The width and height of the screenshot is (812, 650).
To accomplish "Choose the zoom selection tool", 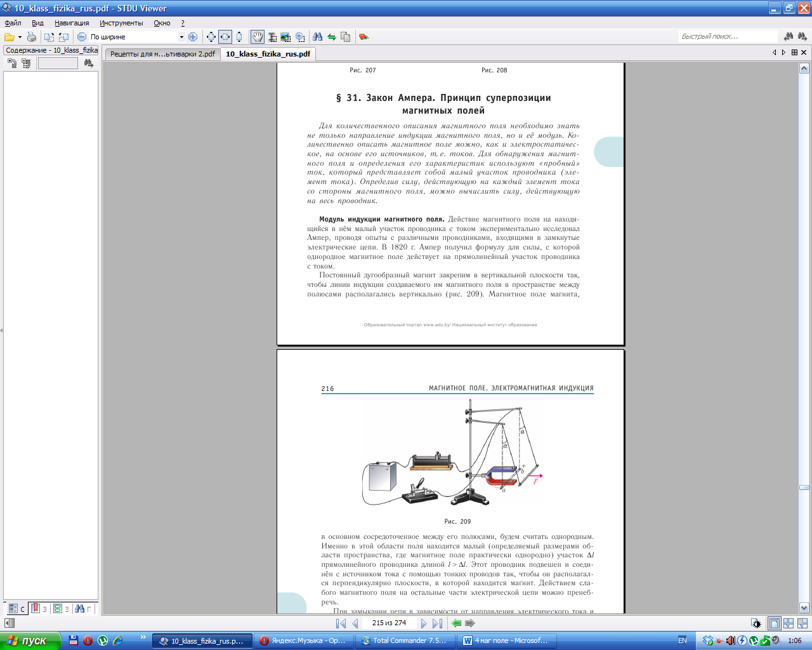I will click(x=300, y=37).
